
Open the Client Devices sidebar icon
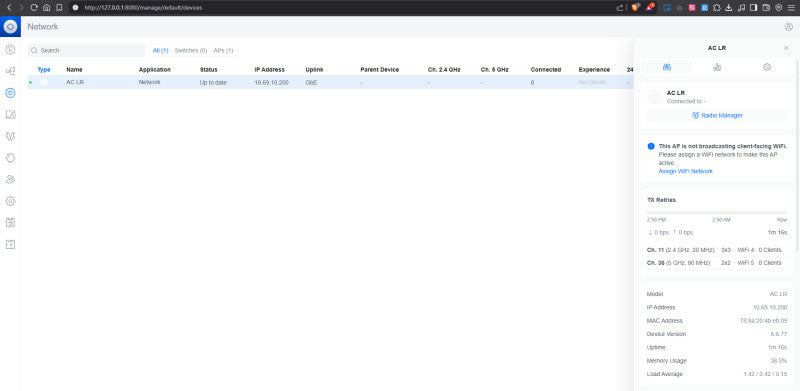10,114
